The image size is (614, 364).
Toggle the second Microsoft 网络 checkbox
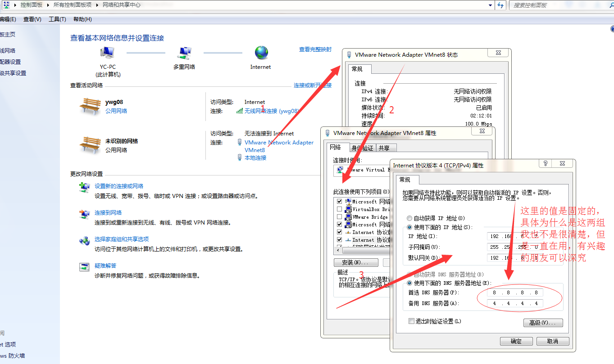[x=340, y=225]
